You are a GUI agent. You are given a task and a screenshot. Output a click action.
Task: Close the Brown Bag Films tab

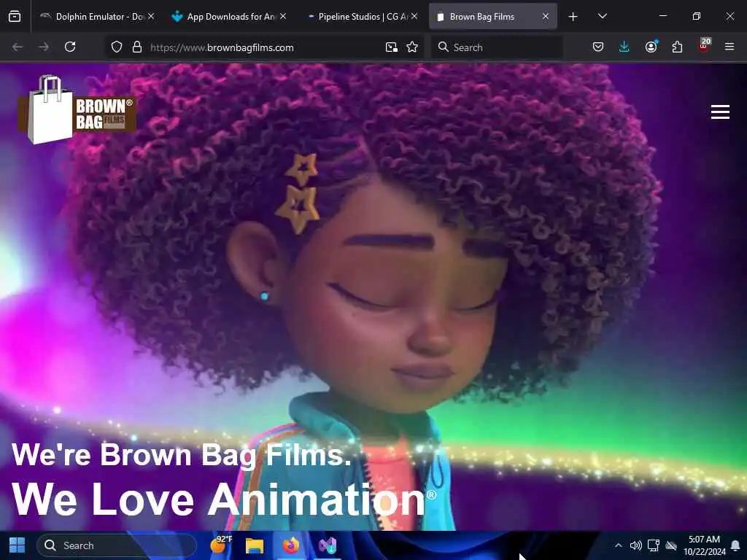(546, 17)
